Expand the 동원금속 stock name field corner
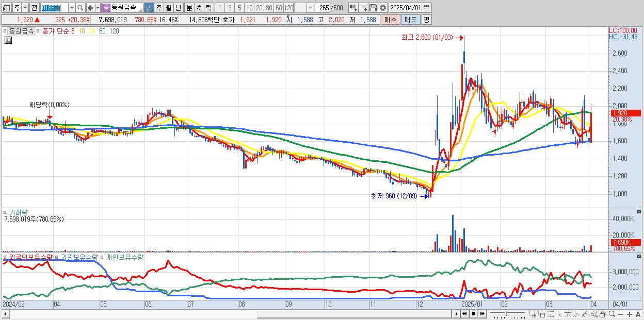644x320 pixels. pyautogui.click(x=140, y=9)
